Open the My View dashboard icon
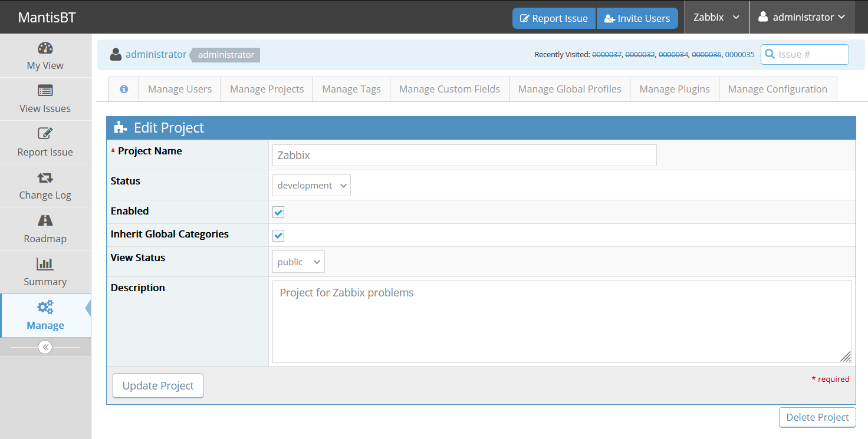 (45, 48)
